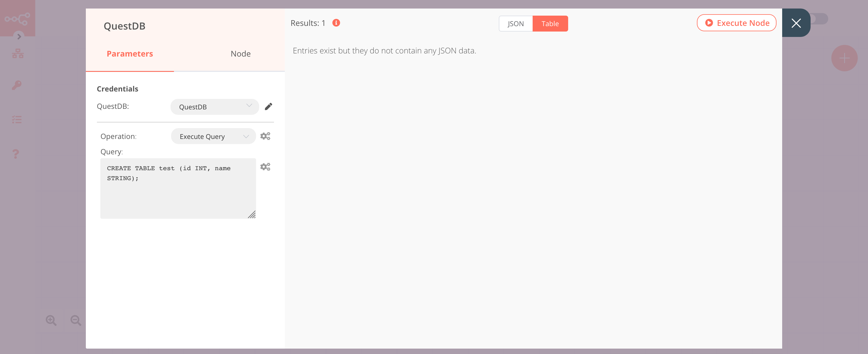Select the workflows icon in the sidebar
This screenshot has width=868, height=354.
tap(17, 53)
